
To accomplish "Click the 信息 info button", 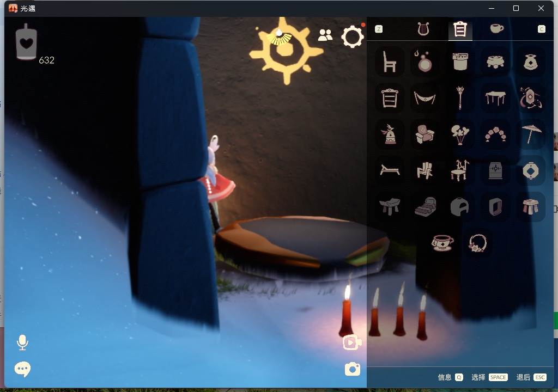I will click(450, 377).
